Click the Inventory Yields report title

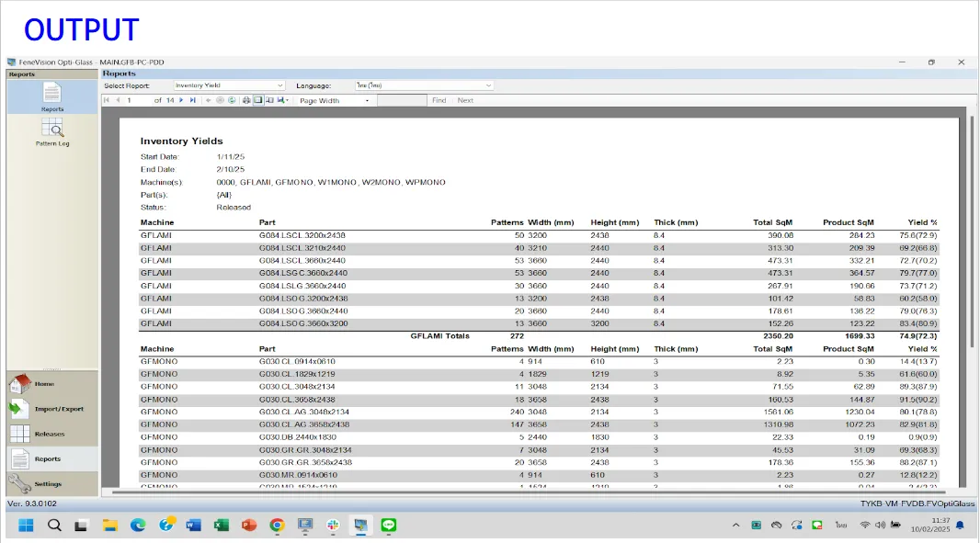[181, 141]
